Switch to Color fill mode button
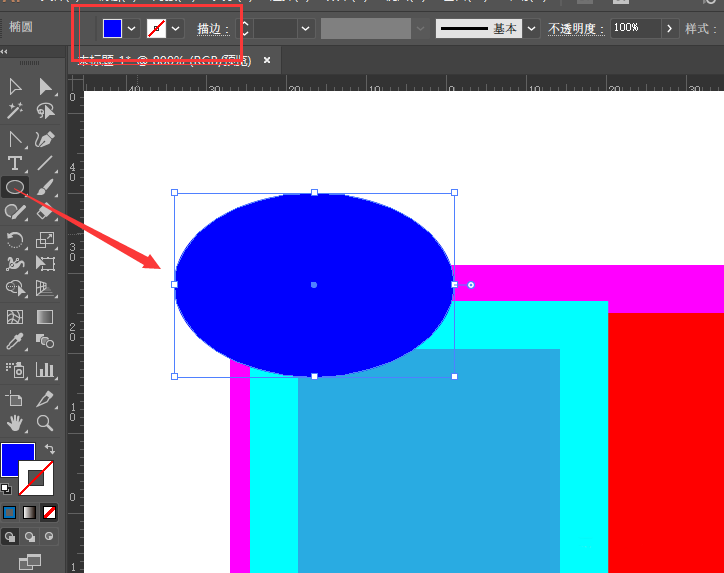 click(x=10, y=513)
